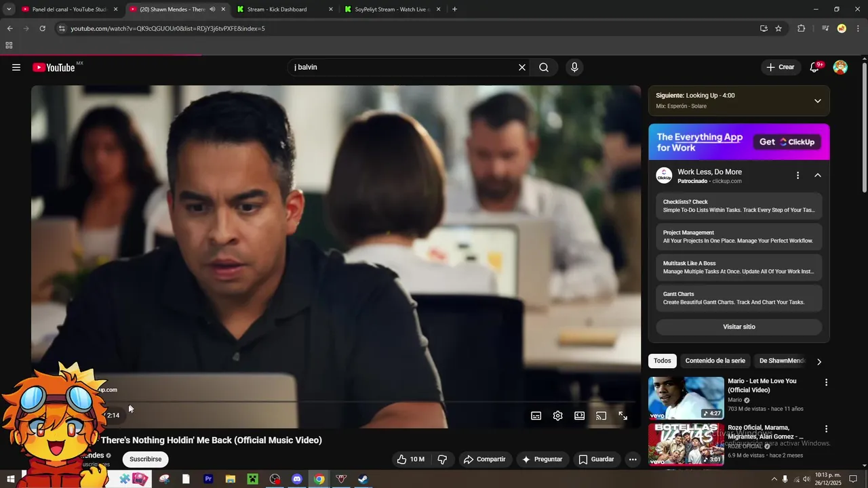The image size is (868, 488).
Task: Open the Chrome three-dot menu
Action: tap(859, 28)
